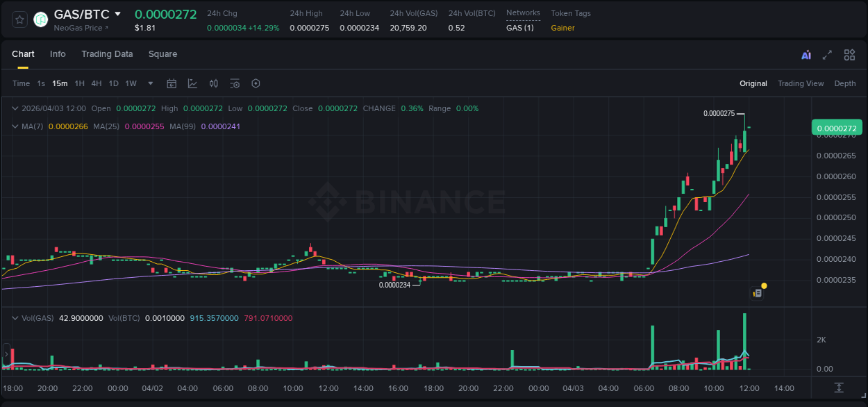Open the indicator list settings
The image size is (868, 407).
[235, 83]
